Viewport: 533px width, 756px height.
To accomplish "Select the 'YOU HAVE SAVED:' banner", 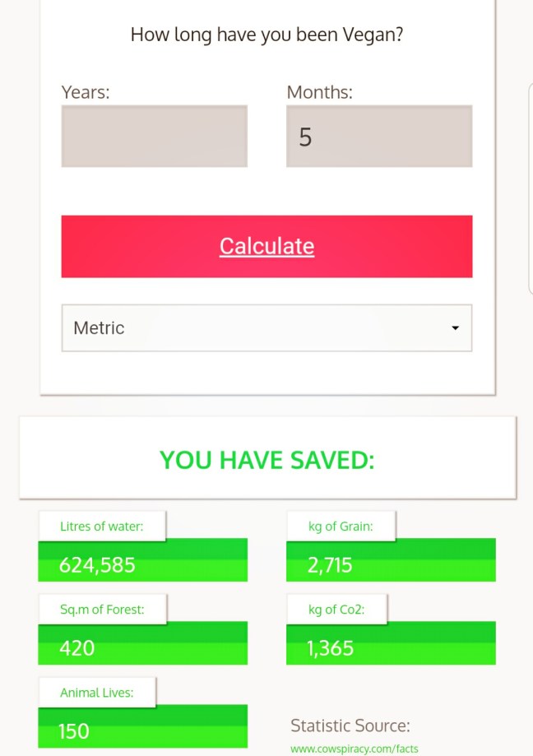I will [x=266, y=460].
